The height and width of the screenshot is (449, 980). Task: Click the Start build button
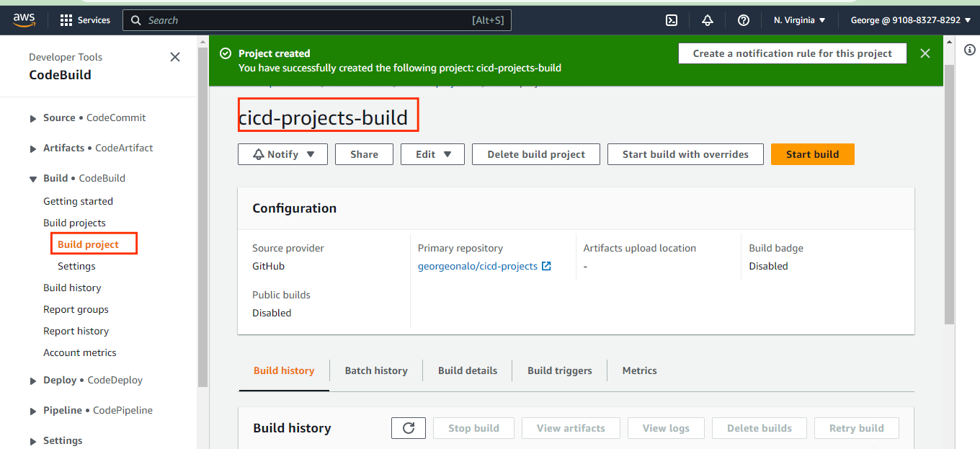pyautogui.click(x=812, y=154)
